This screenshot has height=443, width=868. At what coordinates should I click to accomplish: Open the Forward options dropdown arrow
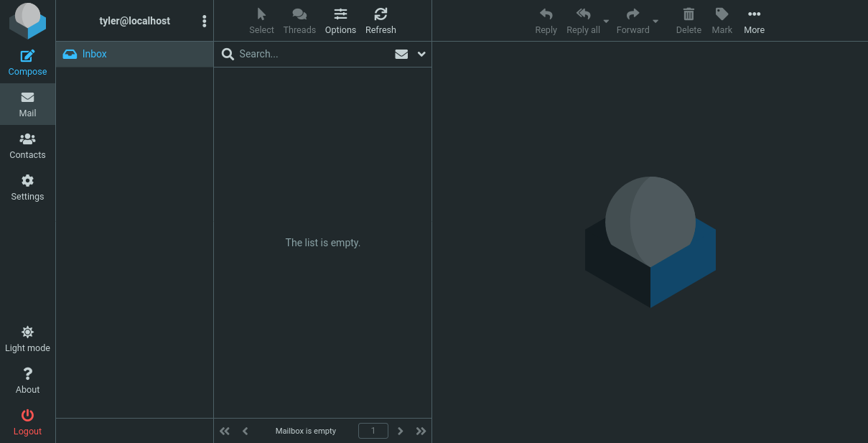pyautogui.click(x=655, y=22)
